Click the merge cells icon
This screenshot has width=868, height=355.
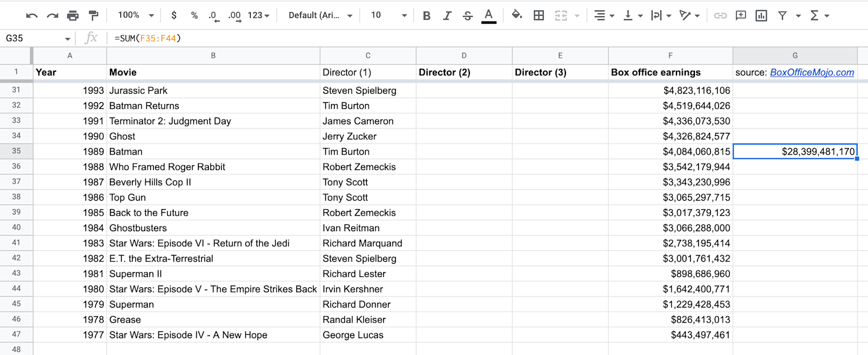(560, 16)
